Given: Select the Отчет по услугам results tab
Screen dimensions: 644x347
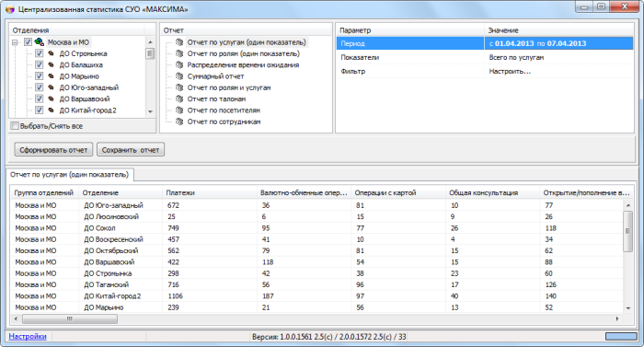Looking at the screenshot, I should [69, 175].
